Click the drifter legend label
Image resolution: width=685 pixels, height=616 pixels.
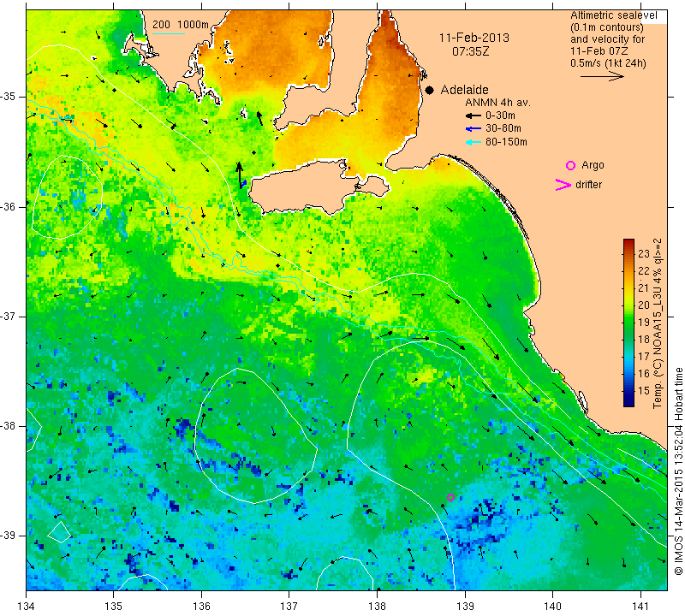pos(588,185)
